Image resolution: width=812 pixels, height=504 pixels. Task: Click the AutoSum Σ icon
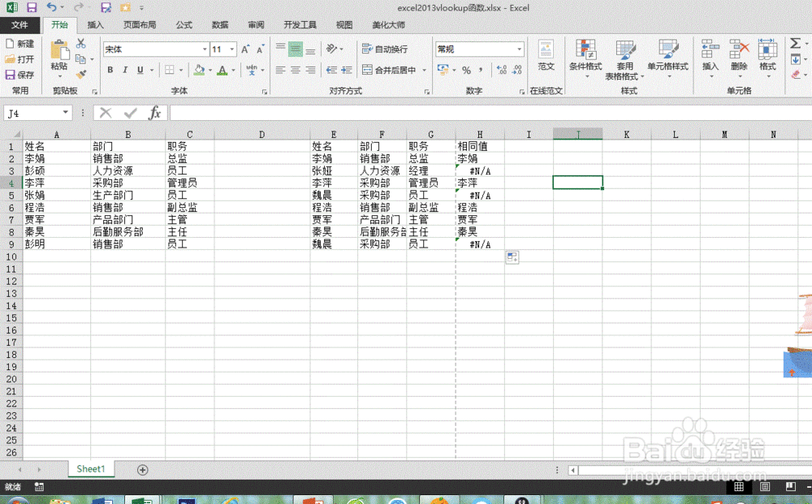click(795, 44)
